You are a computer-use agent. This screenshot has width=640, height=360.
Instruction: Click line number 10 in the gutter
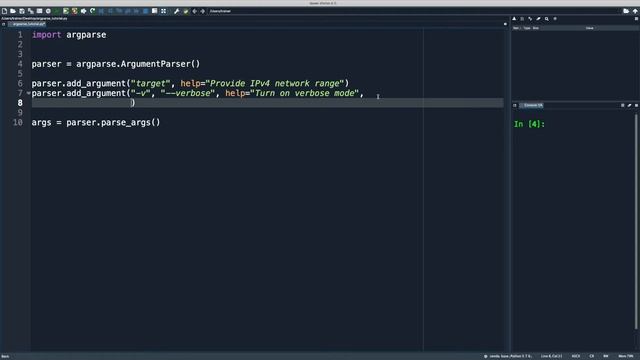18,122
